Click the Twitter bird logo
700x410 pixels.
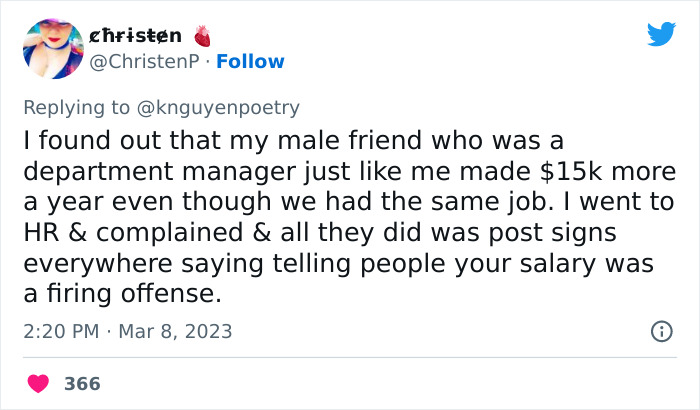click(661, 35)
